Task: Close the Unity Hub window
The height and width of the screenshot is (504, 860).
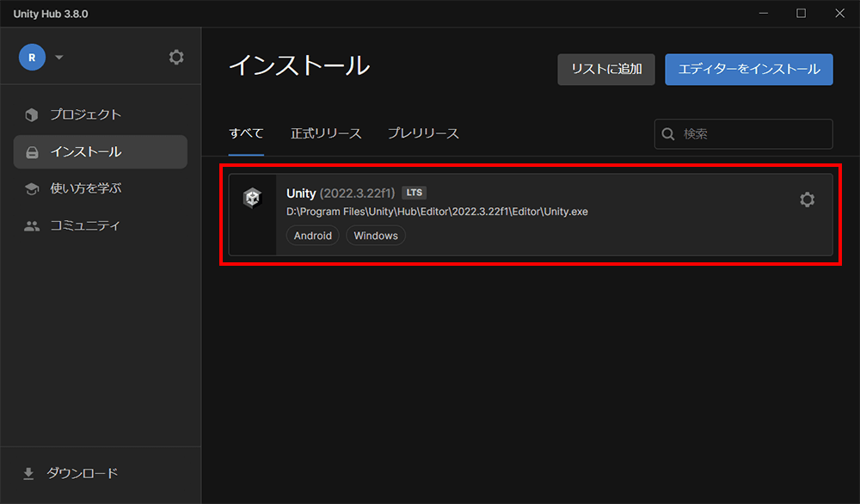Action: 839,13
